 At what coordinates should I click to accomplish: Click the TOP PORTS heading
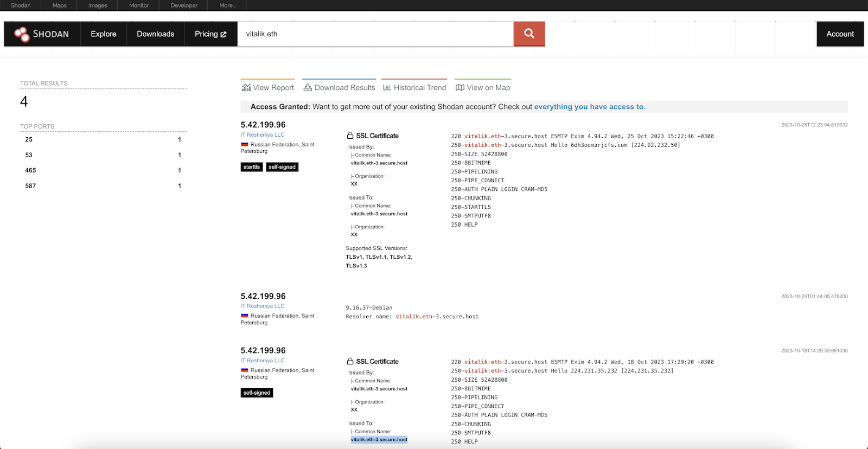point(37,126)
